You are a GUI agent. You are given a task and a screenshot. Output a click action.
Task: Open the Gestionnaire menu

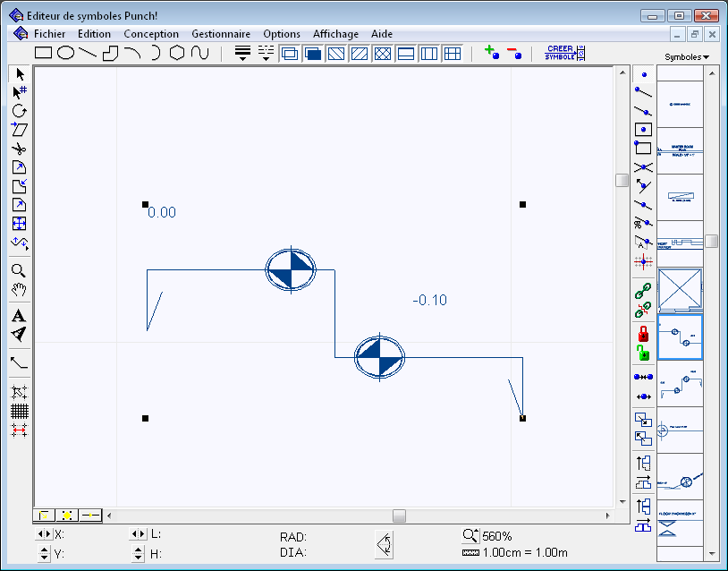point(221,34)
